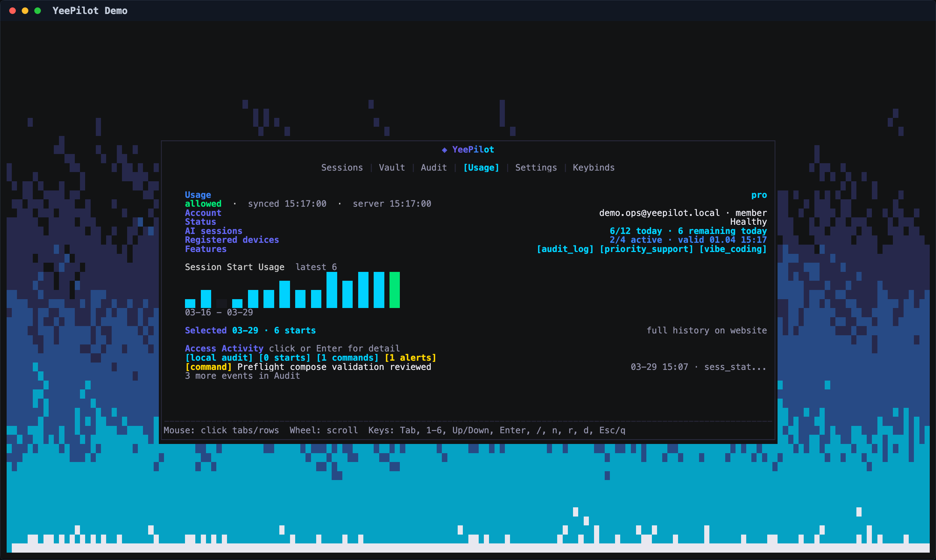Click the [local audit] filter
This screenshot has height=560, width=936.
[x=219, y=358]
